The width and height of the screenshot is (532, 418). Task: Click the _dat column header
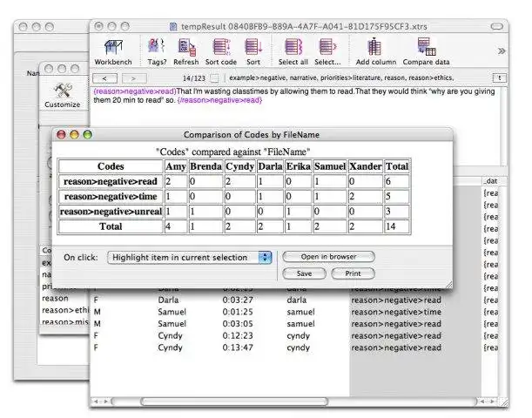pos(491,181)
